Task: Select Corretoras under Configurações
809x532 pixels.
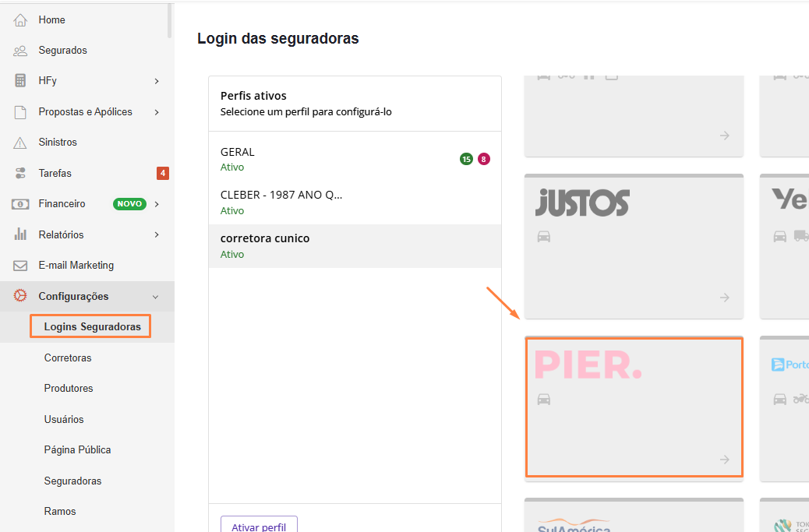Action: pyautogui.click(x=69, y=358)
